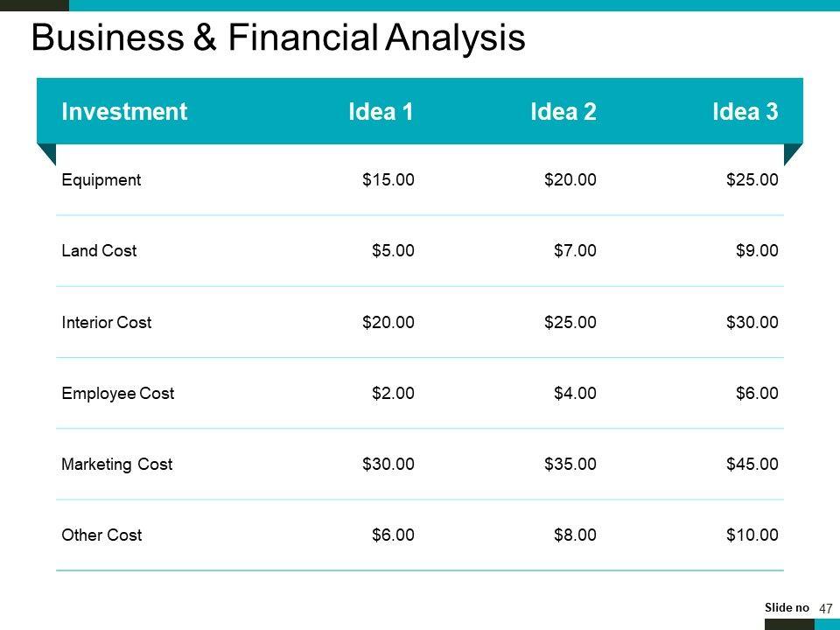Click the slide number 47
840x630 pixels.
(826, 609)
